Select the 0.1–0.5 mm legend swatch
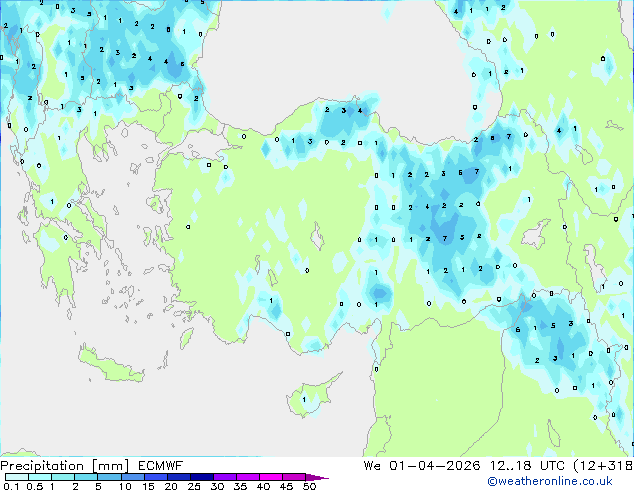The image size is (634, 490). pyautogui.click(x=17, y=477)
